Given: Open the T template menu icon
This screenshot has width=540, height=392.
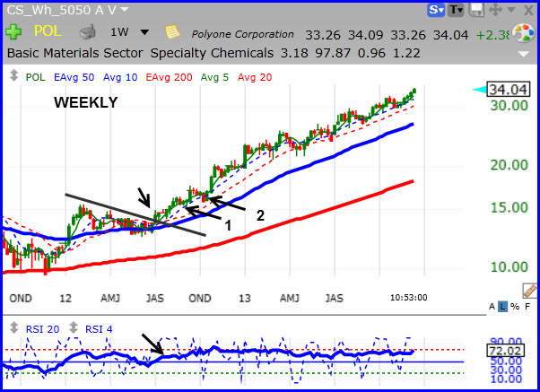Looking at the screenshot, I should pos(456,10).
